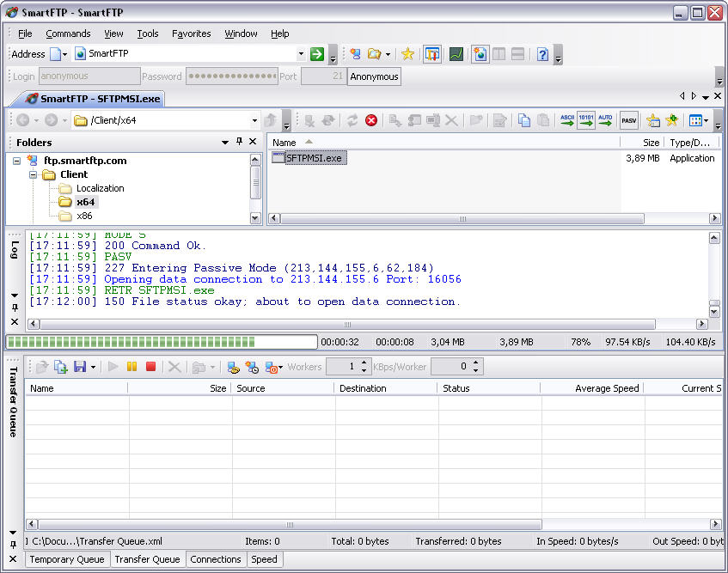Viewport: 728px width, 573px height.
Task: Click the yellow Pause button in Transfer Queue
Action: (x=132, y=367)
